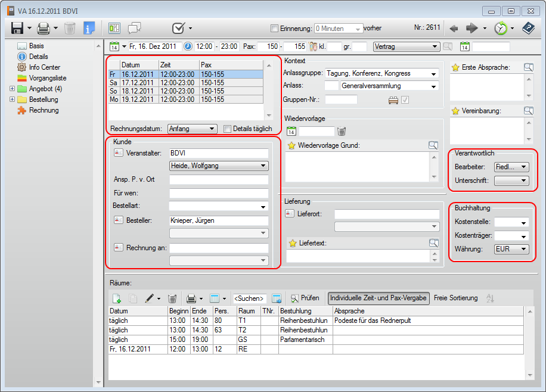Click the help book icon
This screenshot has height=392, width=546.
[528, 28]
